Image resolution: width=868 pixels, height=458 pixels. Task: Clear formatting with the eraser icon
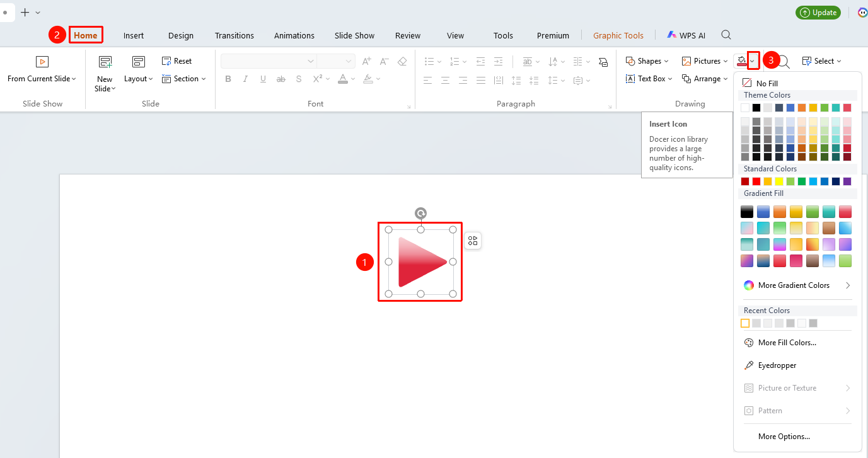pos(402,61)
